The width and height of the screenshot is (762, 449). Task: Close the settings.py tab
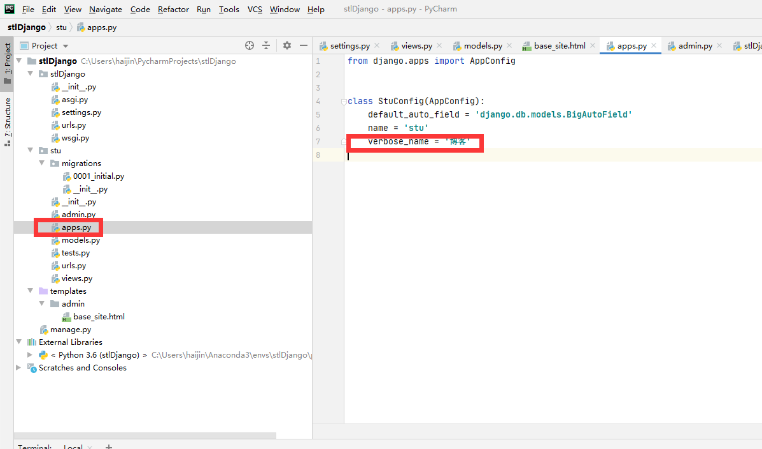pos(377,46)
